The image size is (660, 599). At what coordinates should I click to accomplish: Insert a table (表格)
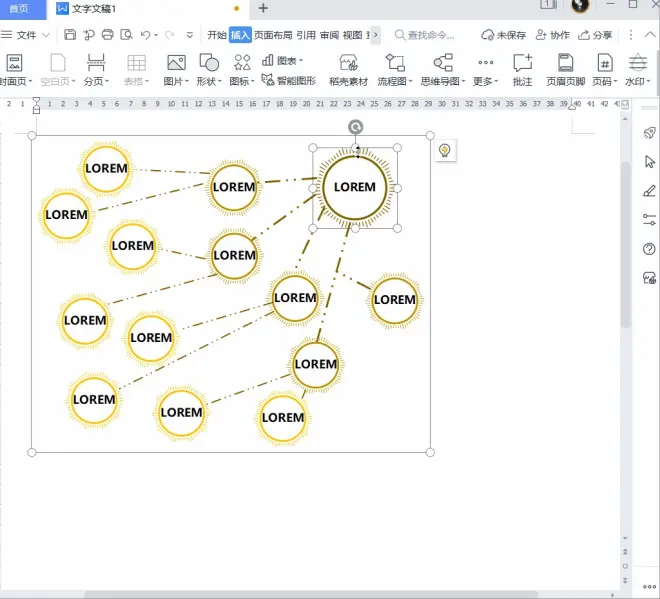136,70
